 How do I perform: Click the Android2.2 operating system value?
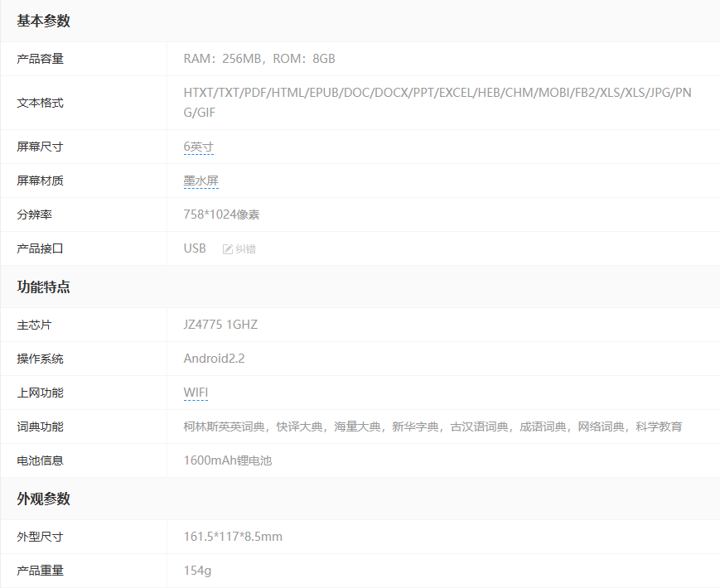pos(214,359)
